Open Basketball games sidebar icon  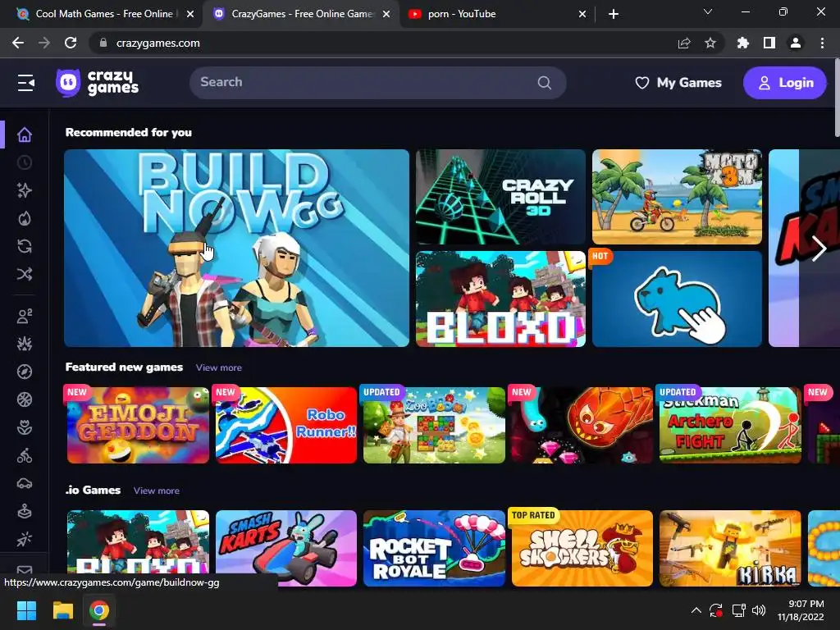click(x=25, y=399)
